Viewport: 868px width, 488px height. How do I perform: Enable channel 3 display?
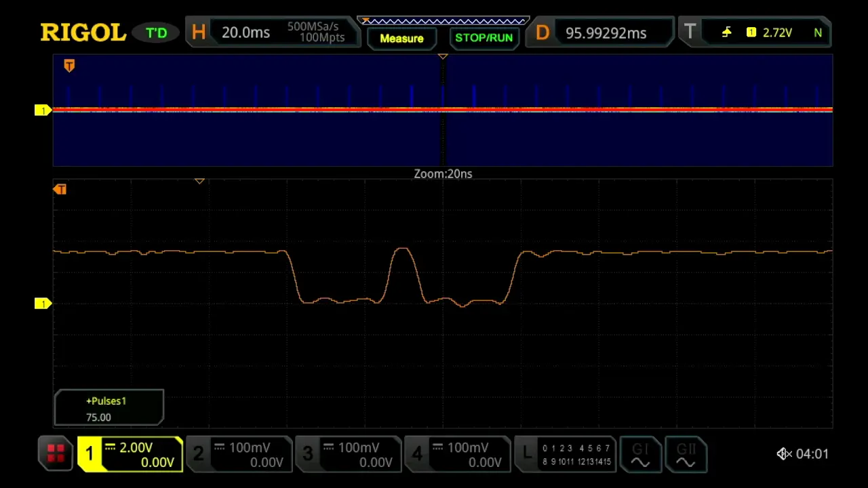pos(349,454)
